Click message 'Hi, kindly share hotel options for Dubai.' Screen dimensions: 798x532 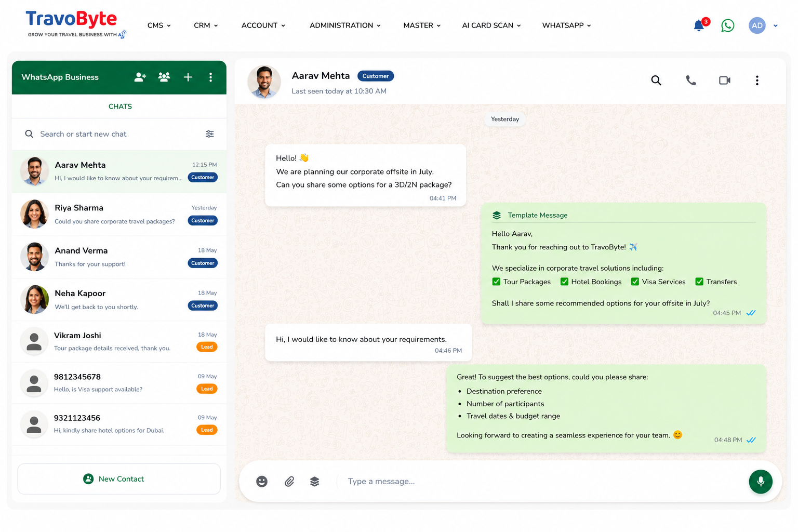[109, 431]
